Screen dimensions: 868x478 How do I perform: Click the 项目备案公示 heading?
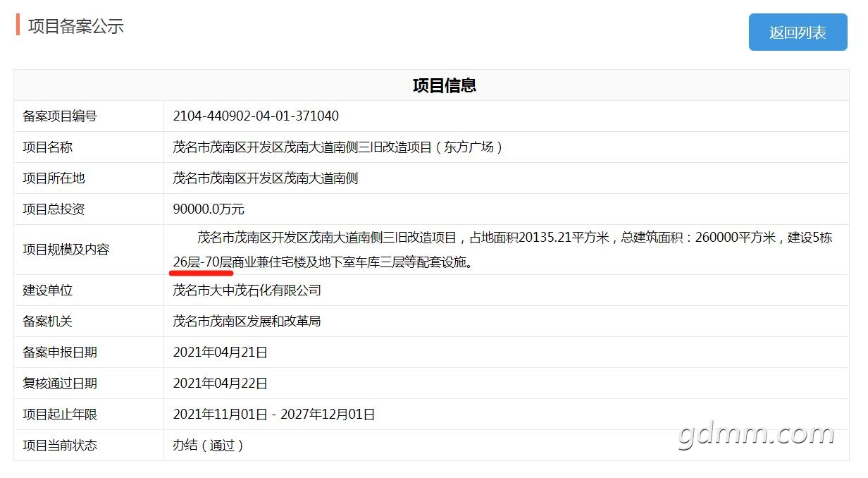76,27
